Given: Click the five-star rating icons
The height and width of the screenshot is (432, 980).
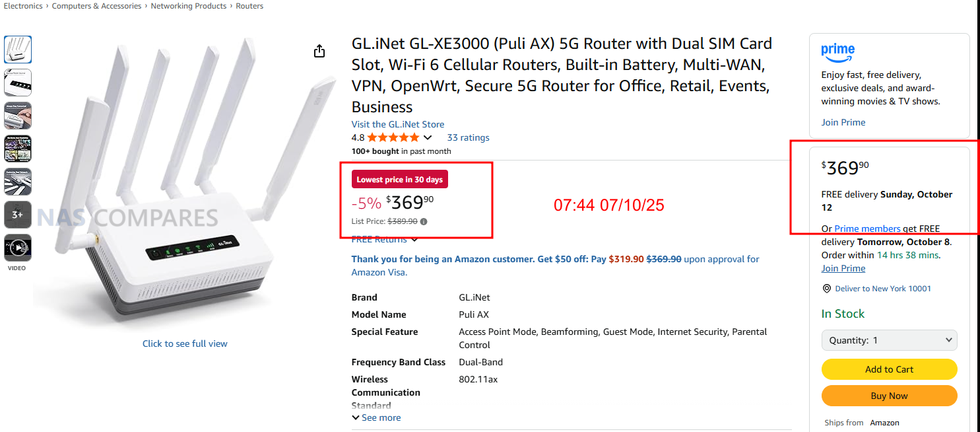Looking at the screenshot, I should pyautogui.click(x=393, y=137).
